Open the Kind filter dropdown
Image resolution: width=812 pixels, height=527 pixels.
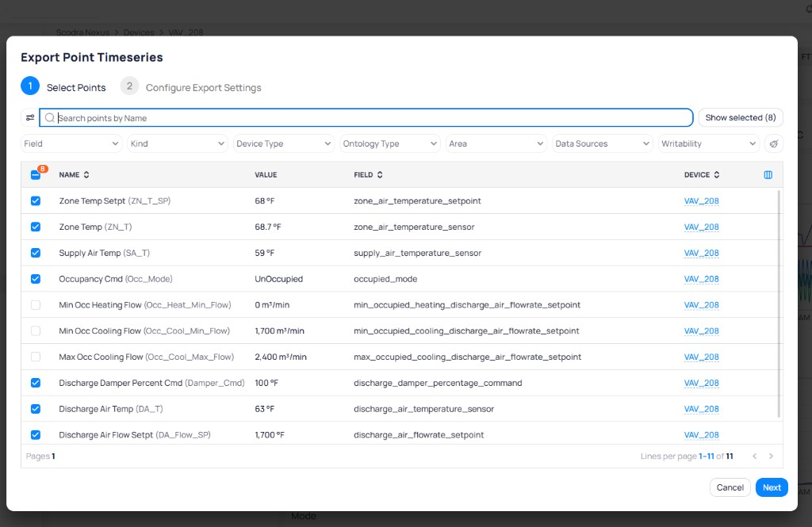click(x=178, y=143)
